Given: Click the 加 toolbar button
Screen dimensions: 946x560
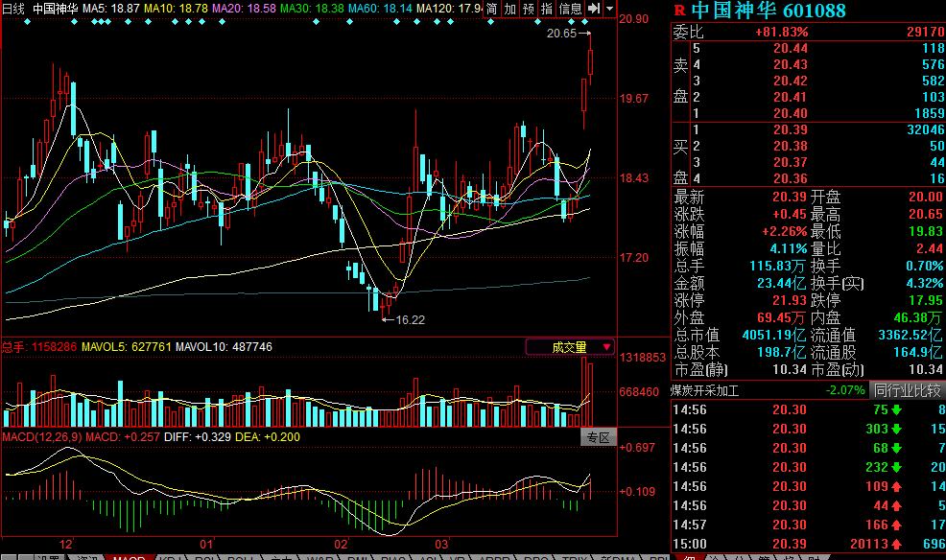Looking at the screenshot, I should click(510, 9).
